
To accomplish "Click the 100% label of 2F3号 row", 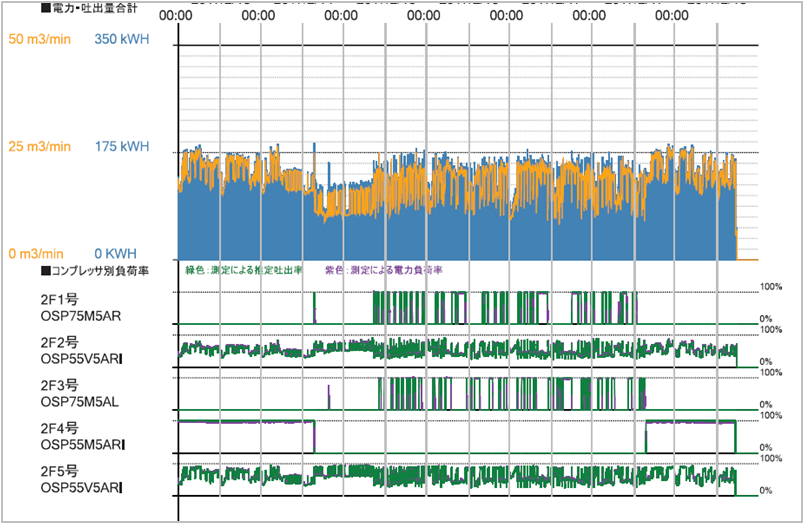I will 771,372.
